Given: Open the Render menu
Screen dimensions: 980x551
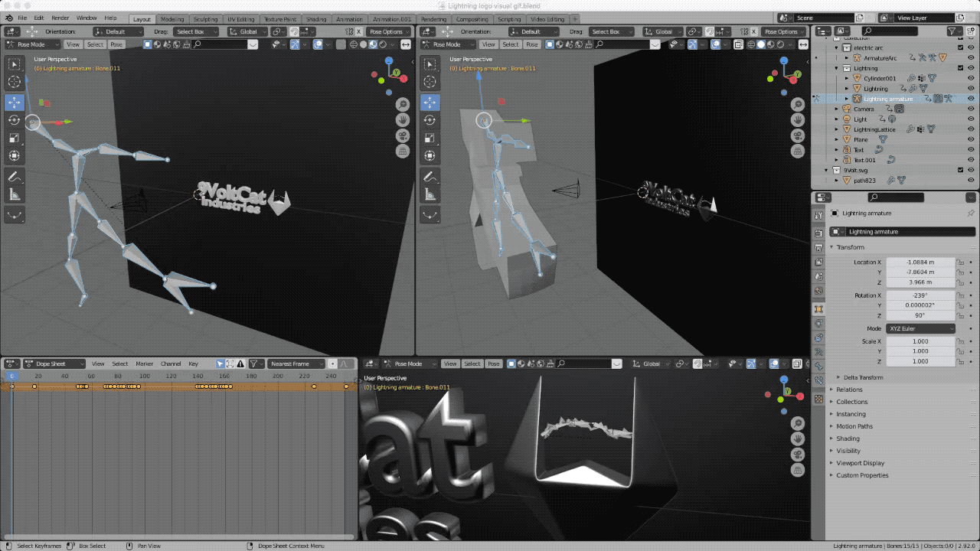Looking at the screenshot, I should (x=60, y=18).
